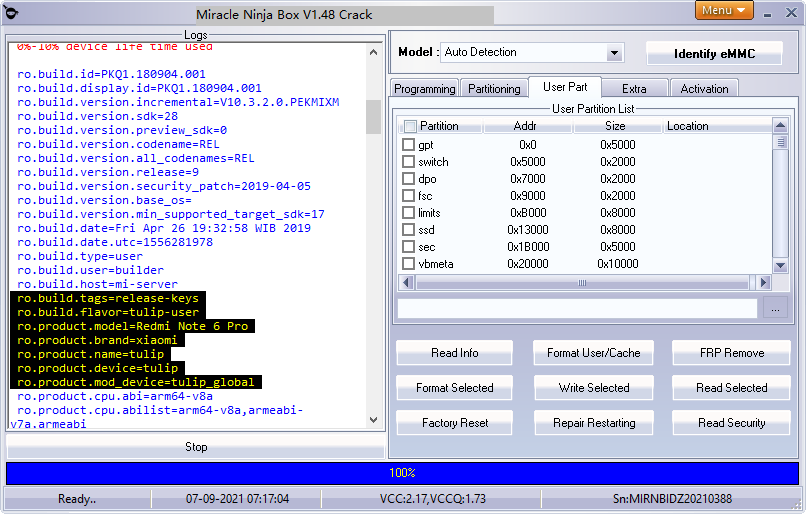Click the Ready.. status bar entry

pos(77,499)
